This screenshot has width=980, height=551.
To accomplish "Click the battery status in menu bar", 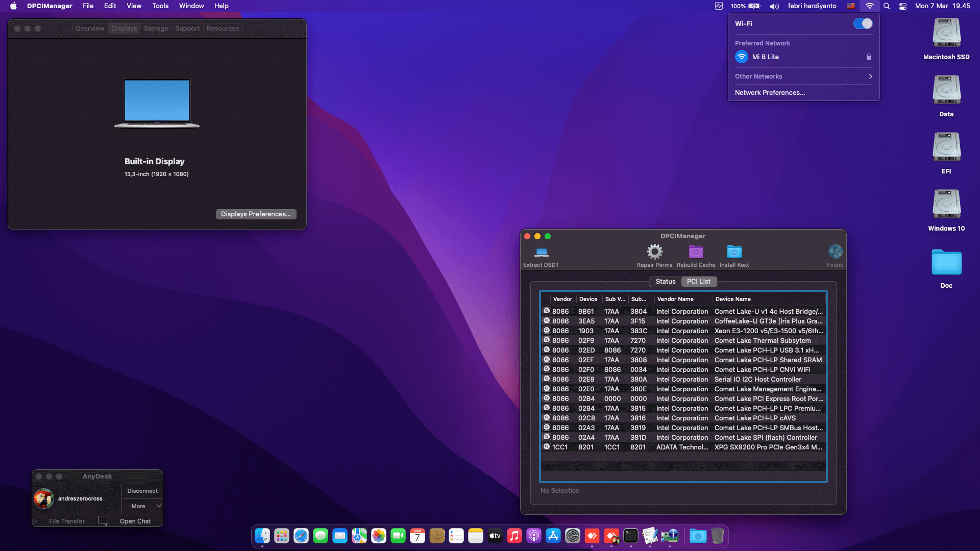I will tap(746, 6).
